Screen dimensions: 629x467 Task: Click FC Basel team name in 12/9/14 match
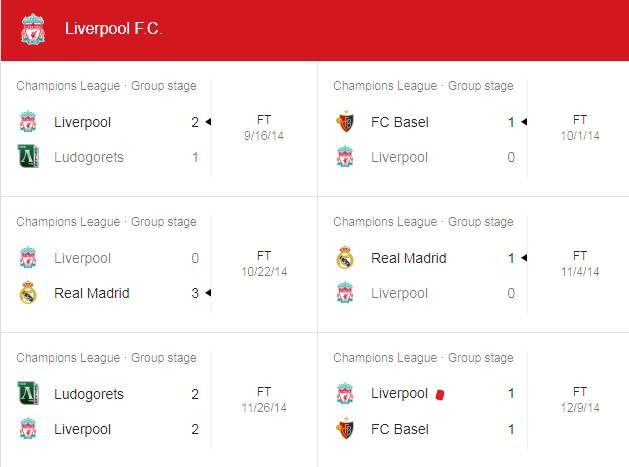pos(400,429)
